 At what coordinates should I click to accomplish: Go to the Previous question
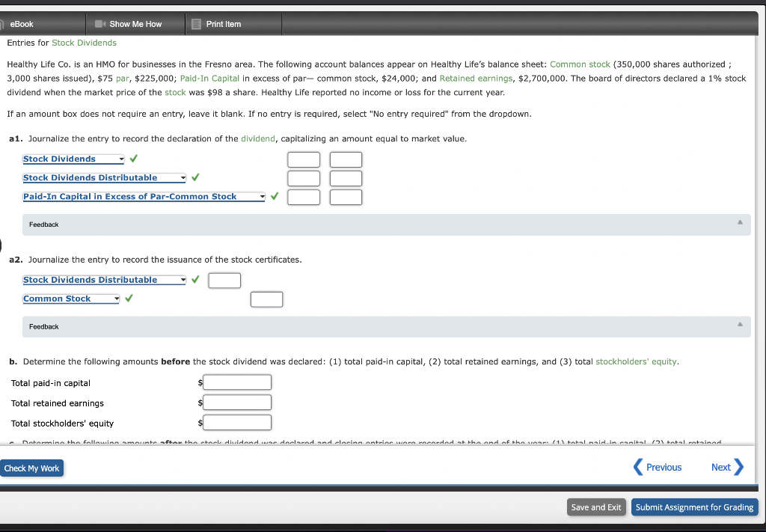pyautogui.click(x=658, y=467)
